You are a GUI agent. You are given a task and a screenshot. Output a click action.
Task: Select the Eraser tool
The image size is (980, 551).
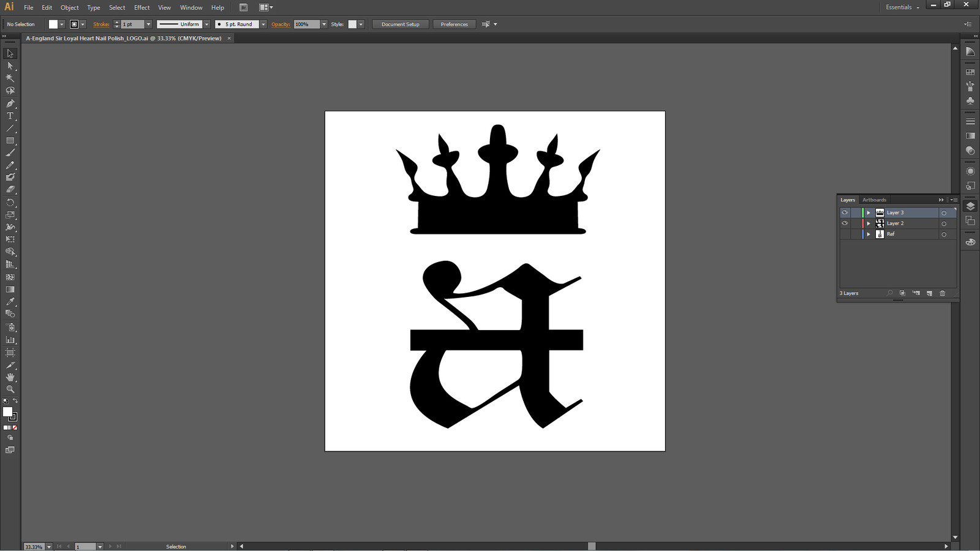[10, 190]
